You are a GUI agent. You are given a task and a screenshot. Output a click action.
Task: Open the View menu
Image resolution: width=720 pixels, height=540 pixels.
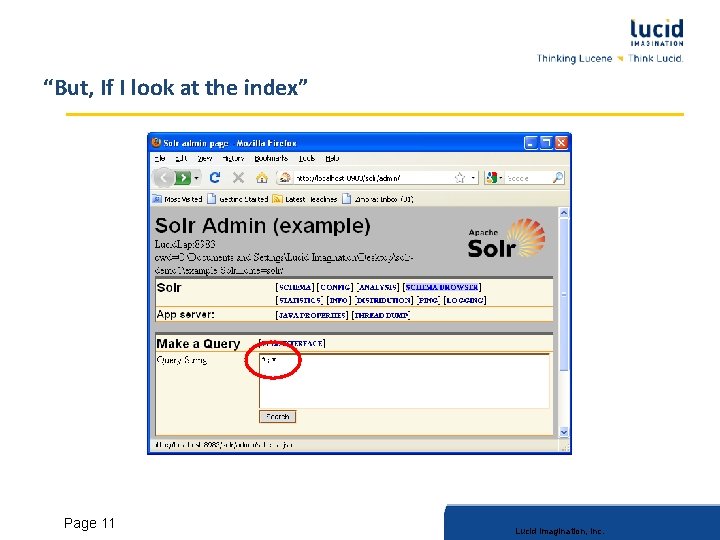[205, 158]
